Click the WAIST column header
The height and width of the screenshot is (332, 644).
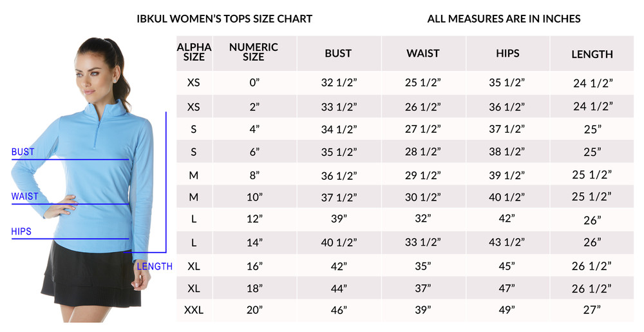[423, 54]
